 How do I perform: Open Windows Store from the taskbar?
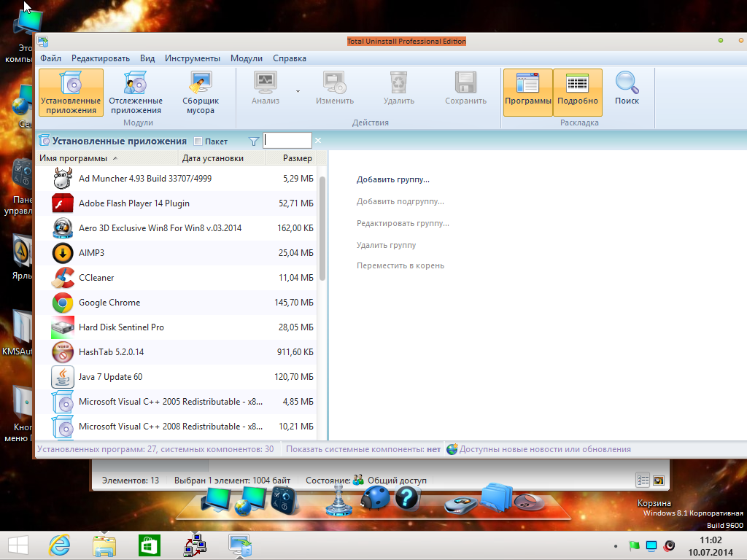[149, 545]
